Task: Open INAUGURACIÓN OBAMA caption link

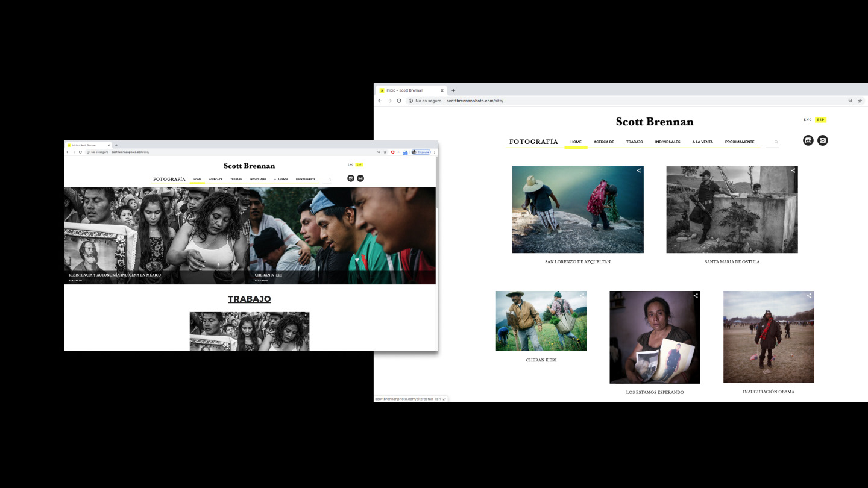Action: [769, 392]
